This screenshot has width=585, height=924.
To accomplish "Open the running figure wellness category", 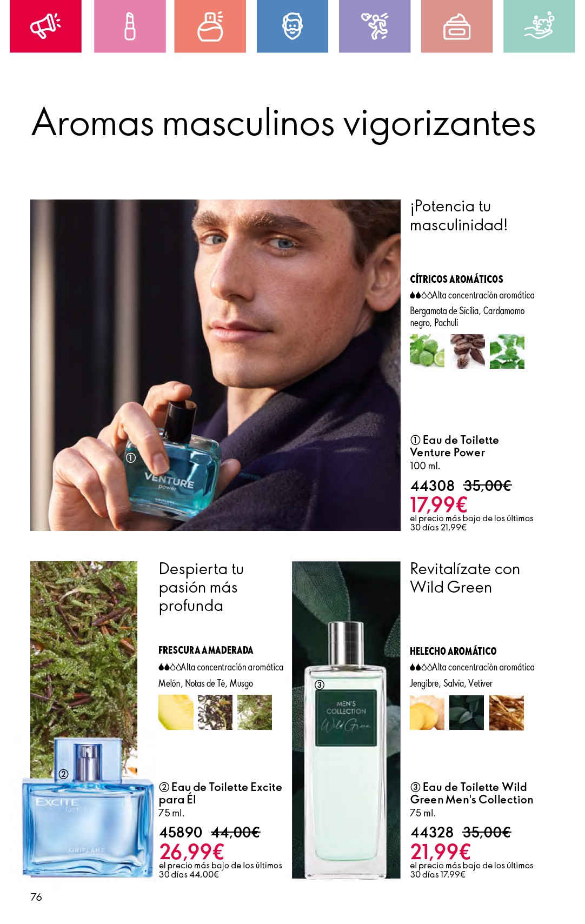I will (374, 26).
